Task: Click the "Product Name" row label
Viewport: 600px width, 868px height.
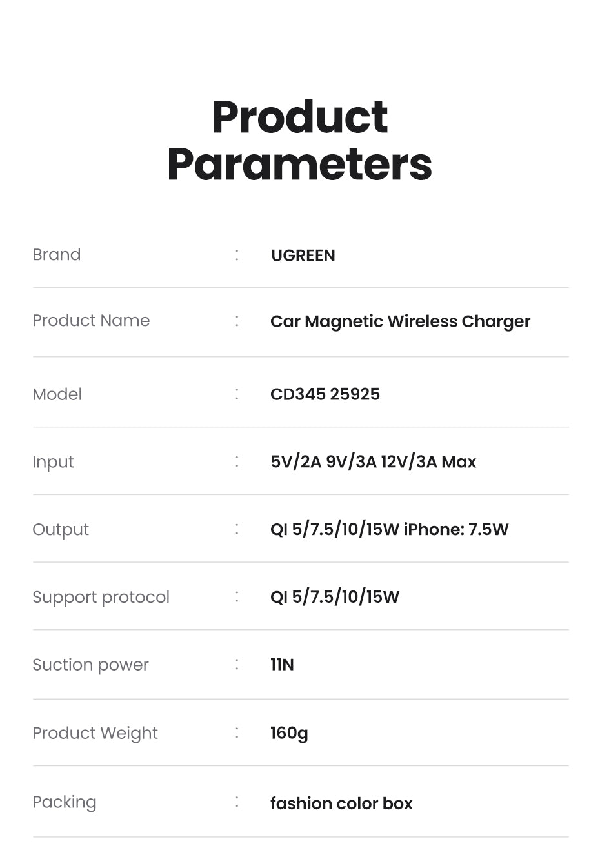Action: click(x=91, y=320)
